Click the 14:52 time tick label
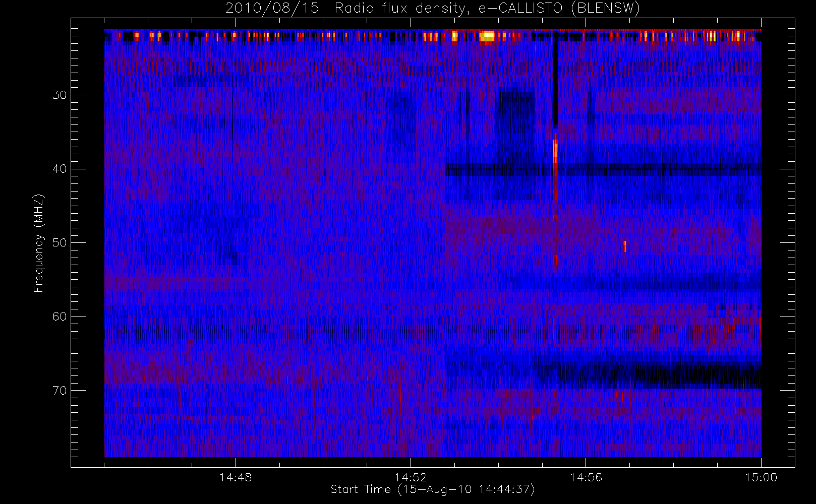816x504 pixels. point(411,477)
